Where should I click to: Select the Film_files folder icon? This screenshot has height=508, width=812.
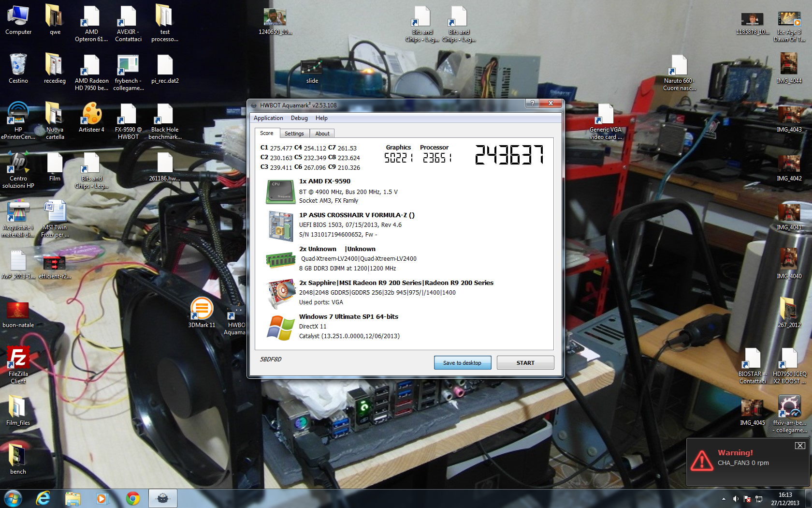coord(18,410)
